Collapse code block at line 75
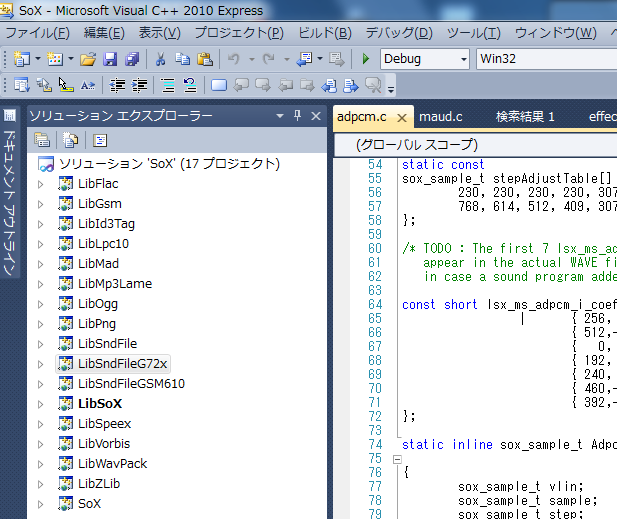This screenshot has width=617, height=519. pos(398,460)
